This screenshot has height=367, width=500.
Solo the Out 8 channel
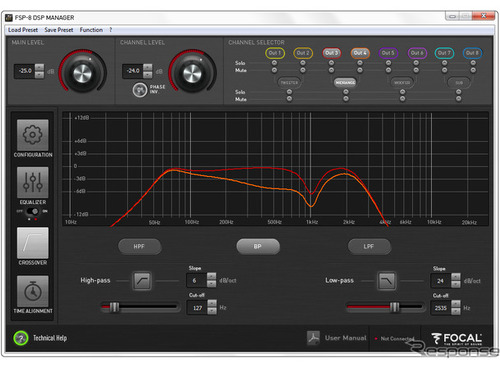[x=473, y=63]
